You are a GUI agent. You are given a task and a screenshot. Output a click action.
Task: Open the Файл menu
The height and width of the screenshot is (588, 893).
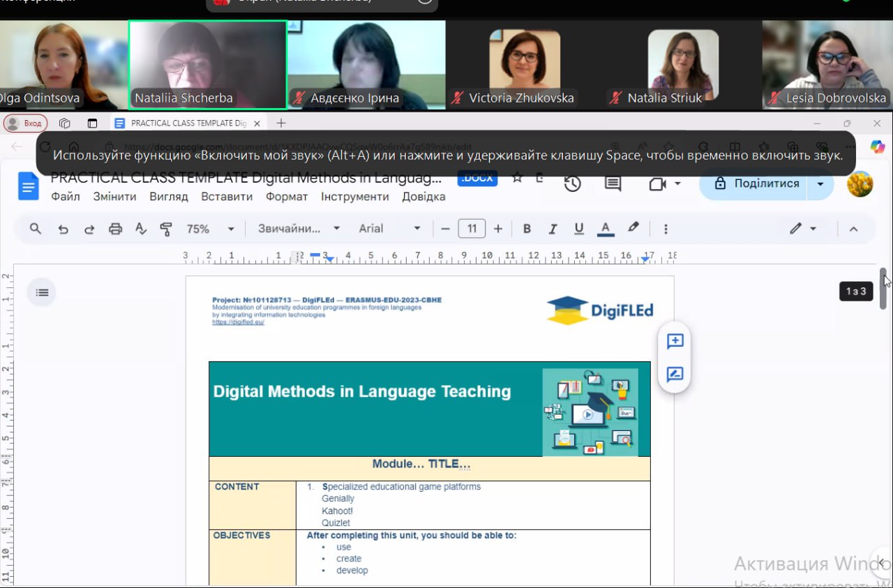[x=66, y=197]
